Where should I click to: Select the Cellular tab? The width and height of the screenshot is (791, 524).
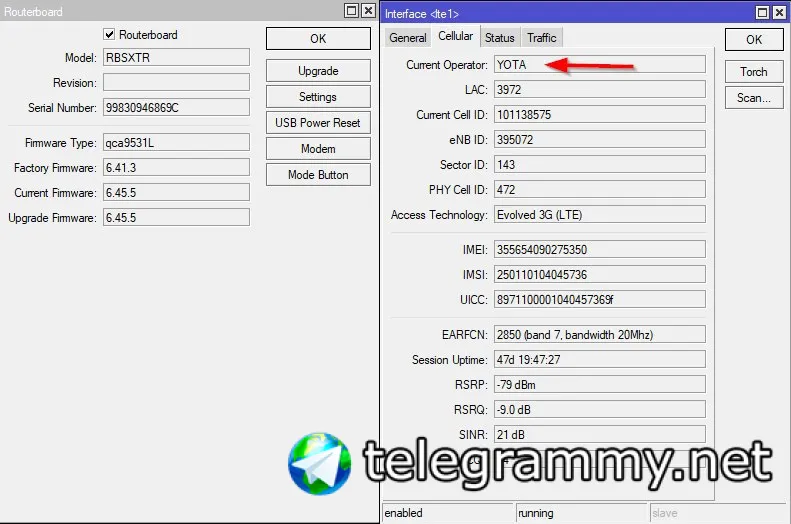(456, 36)
